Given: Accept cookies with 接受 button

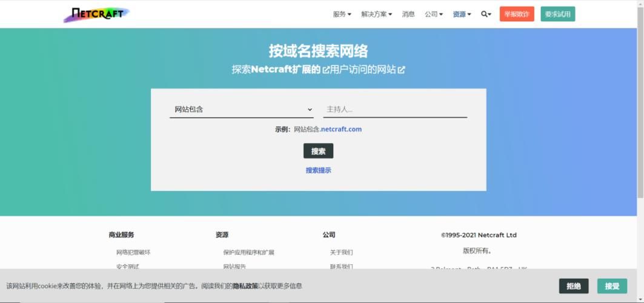Looking at the screenshot, I should (x=612, y=286).
